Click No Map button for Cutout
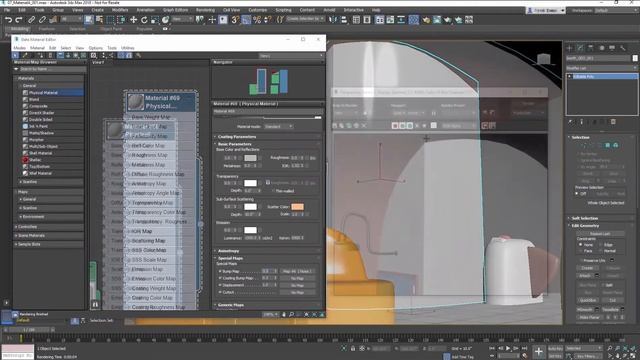This screenshot has width=640, height=360. [x=297, y=292]
